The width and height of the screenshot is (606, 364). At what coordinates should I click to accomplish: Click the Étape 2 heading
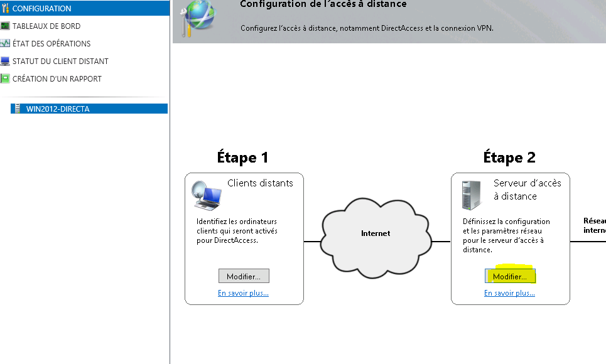509,158
